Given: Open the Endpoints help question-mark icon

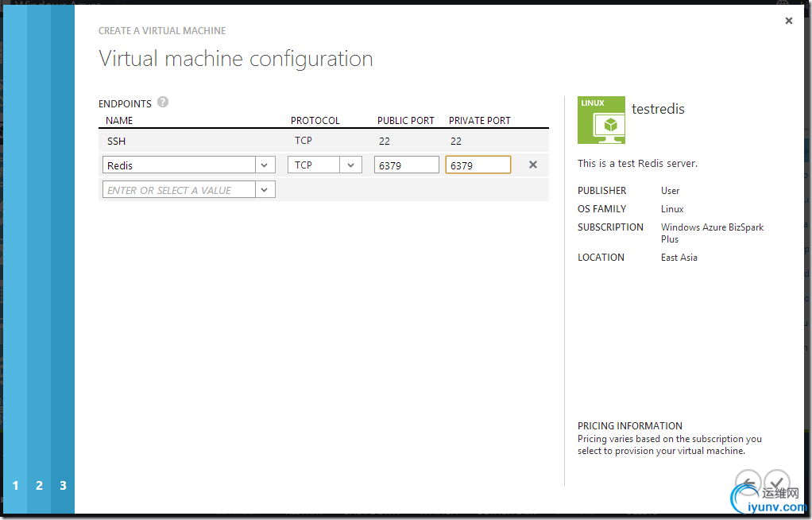Looking at the screenshot, I should pyautogui.click(x=163, y=102).
